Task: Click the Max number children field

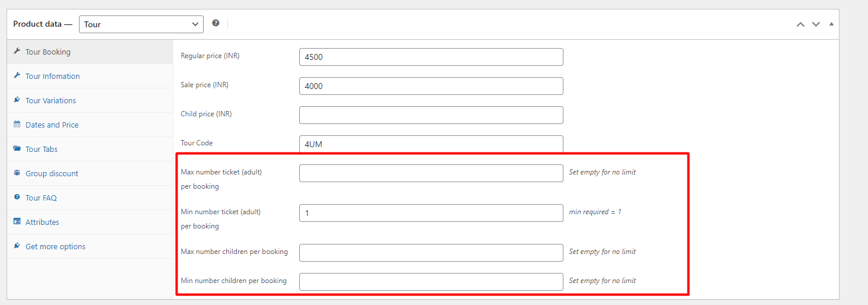Action: click(x=431, y=253)
